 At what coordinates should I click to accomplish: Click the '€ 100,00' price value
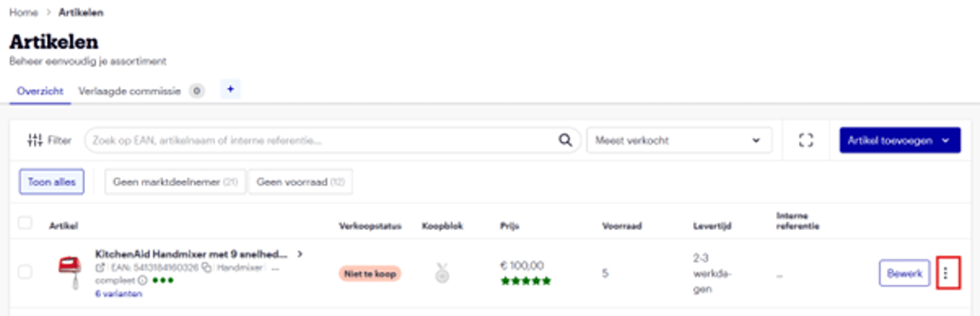click(521, 265)
